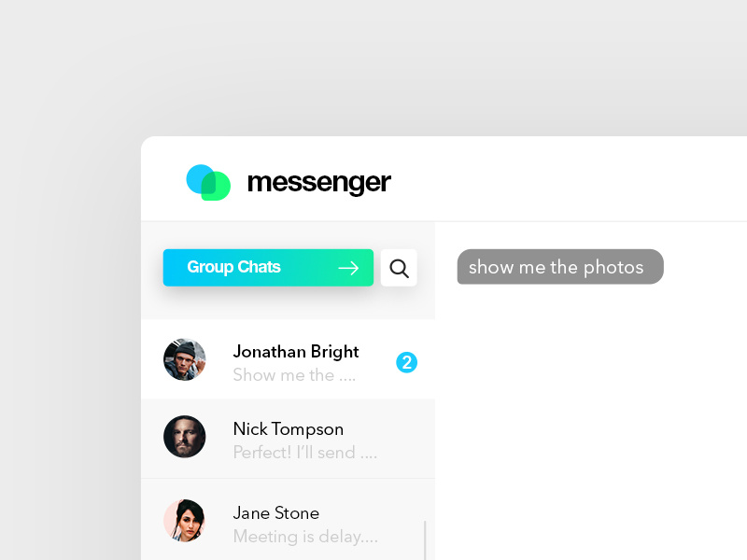This screenshot has width=747, height=560.
Task: Open the Jonathan Bright conversation
Action: pyautogui.click(x=289, y=359)
